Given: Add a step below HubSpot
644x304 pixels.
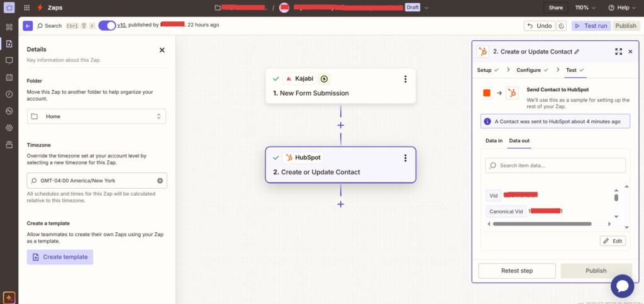Looking at the screenshot, I should 340,204.
